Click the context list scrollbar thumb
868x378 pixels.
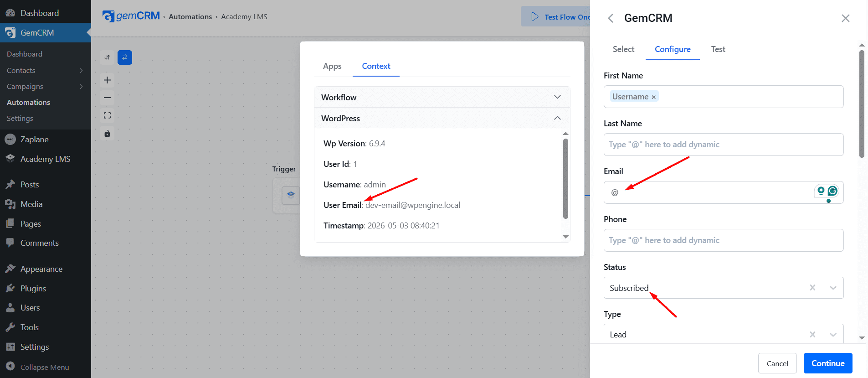(565, 179)
